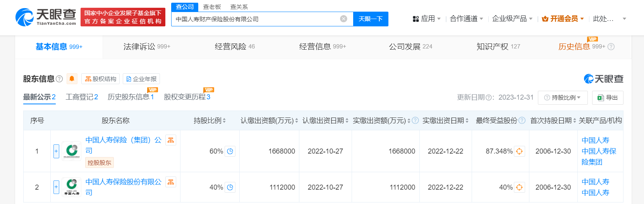
Task: Expand row 2 with plus button
Action: [56, 187]
